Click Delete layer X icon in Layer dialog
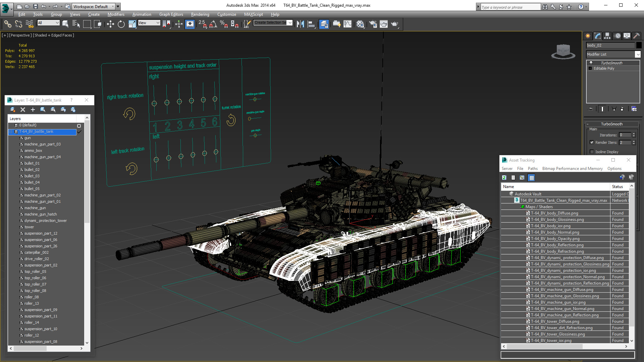Screen dimensions: 644x362 point(22,110)
